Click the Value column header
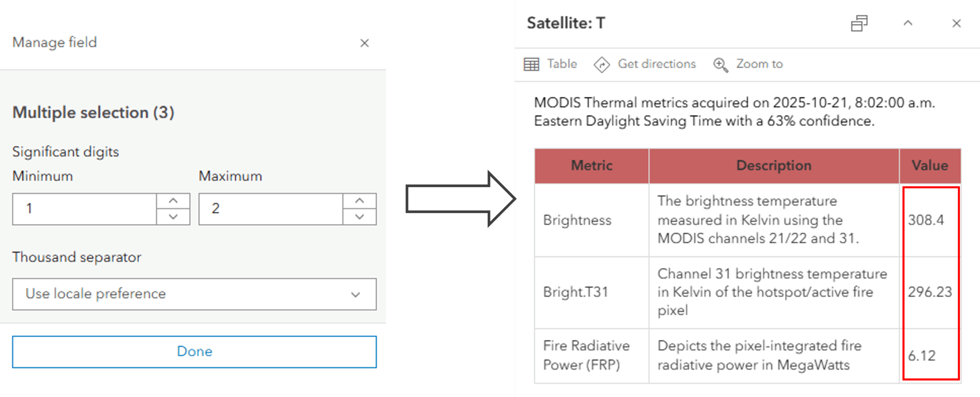Screen dimensions: 980x397 (929, 165)
